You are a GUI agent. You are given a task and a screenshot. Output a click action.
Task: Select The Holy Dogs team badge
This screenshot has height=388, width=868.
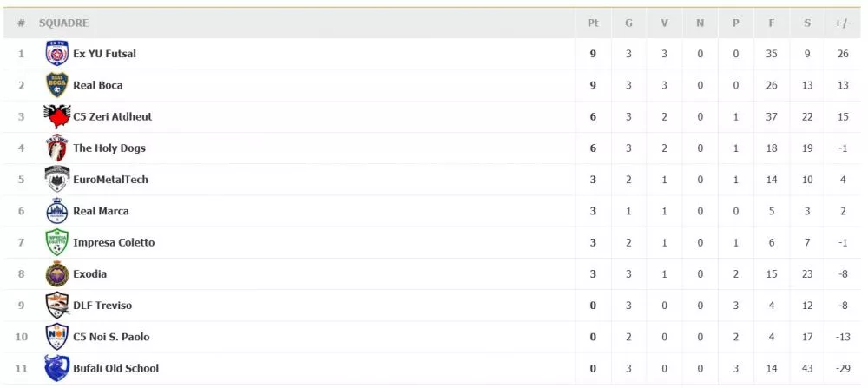57,148
